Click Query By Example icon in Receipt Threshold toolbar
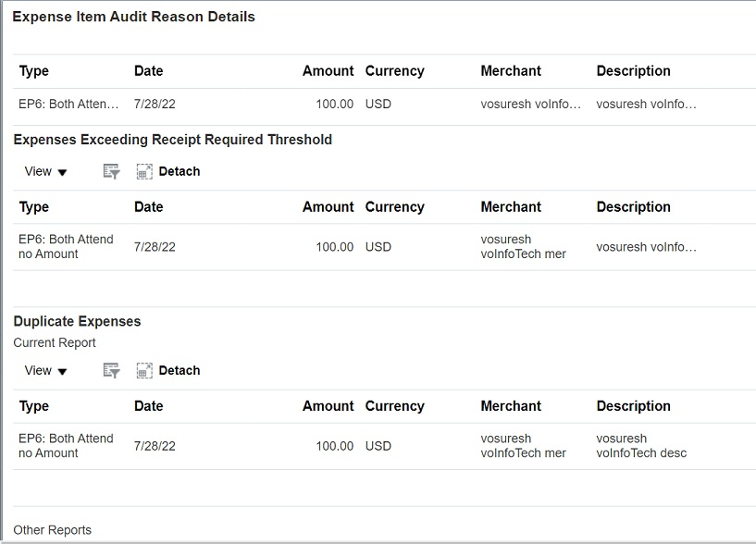The image size is (756, 544). click(111, 171)
